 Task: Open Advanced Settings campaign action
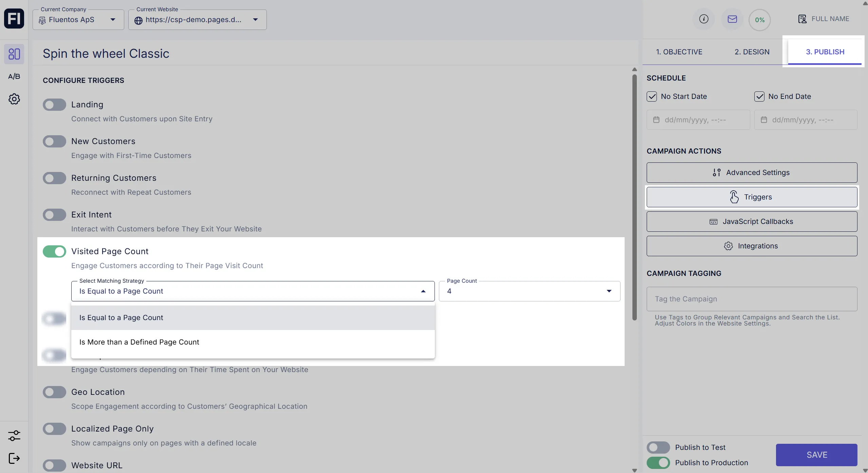pos(752,173)
